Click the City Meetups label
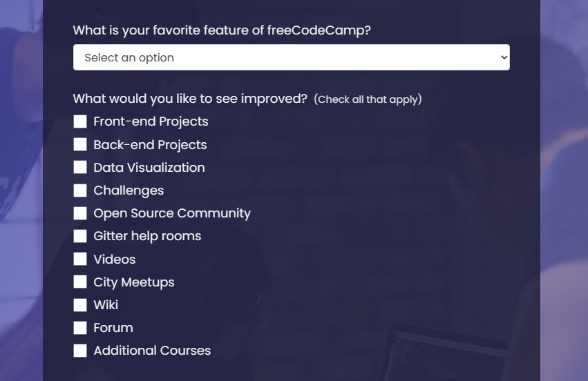Screen dimensions: 588x381 point(134,282)
